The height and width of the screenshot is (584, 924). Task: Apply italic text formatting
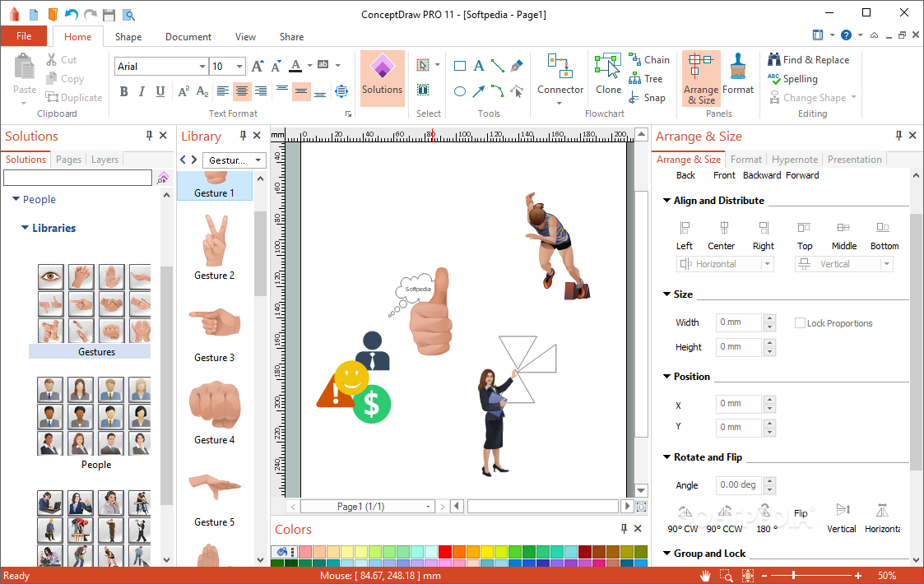click(x=142, y=91)
